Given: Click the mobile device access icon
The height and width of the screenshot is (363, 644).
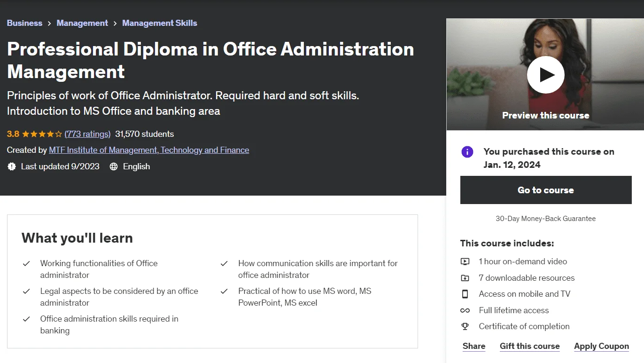Looking at the screenshot, I should pos(465,294).
